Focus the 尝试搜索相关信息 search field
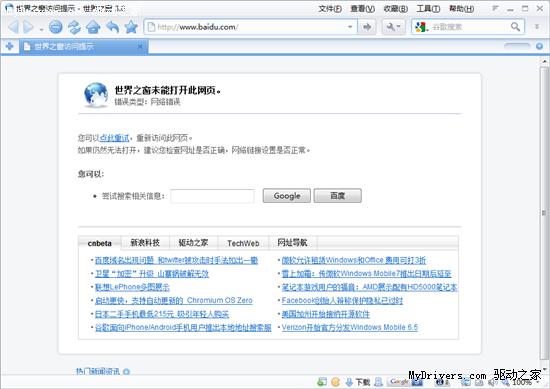 click(x=212, y=196)
